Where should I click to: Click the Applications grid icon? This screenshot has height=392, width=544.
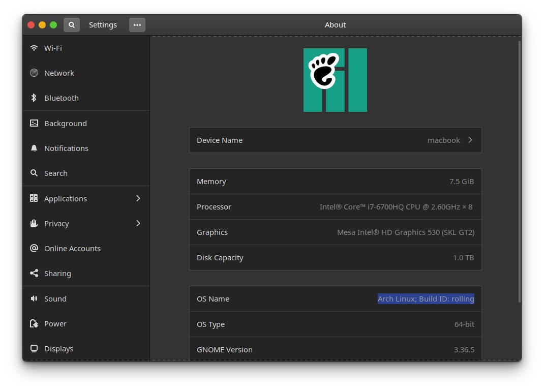34,198
